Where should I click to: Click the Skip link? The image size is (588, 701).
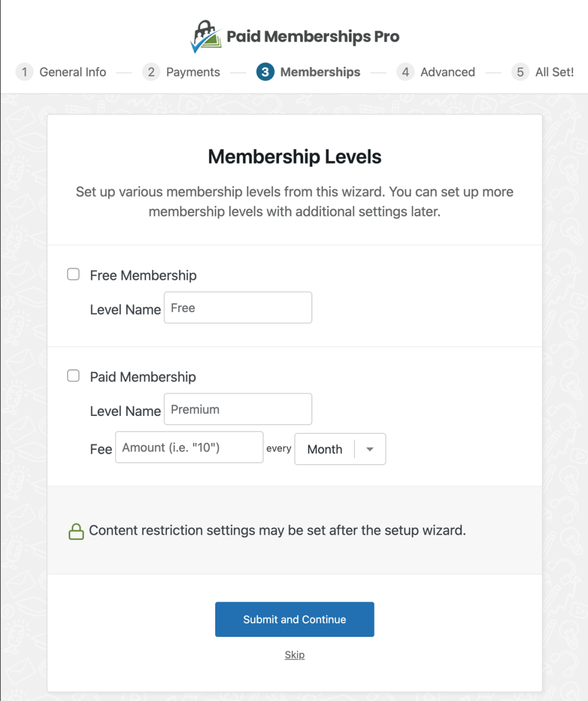tap(295, 655)
